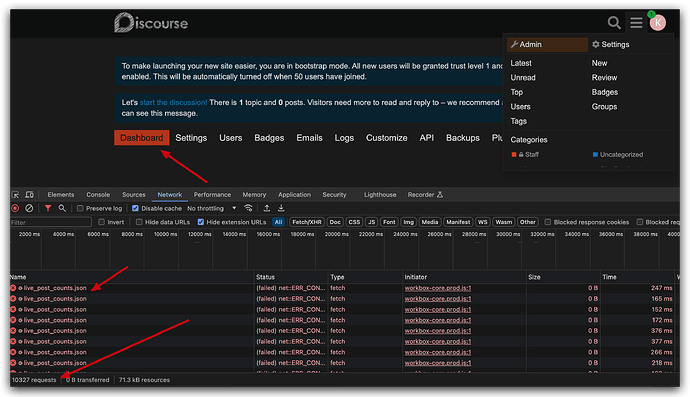Switch to the Elements tab
Viewport: 690px width, 397px height.
click(61, 195)
